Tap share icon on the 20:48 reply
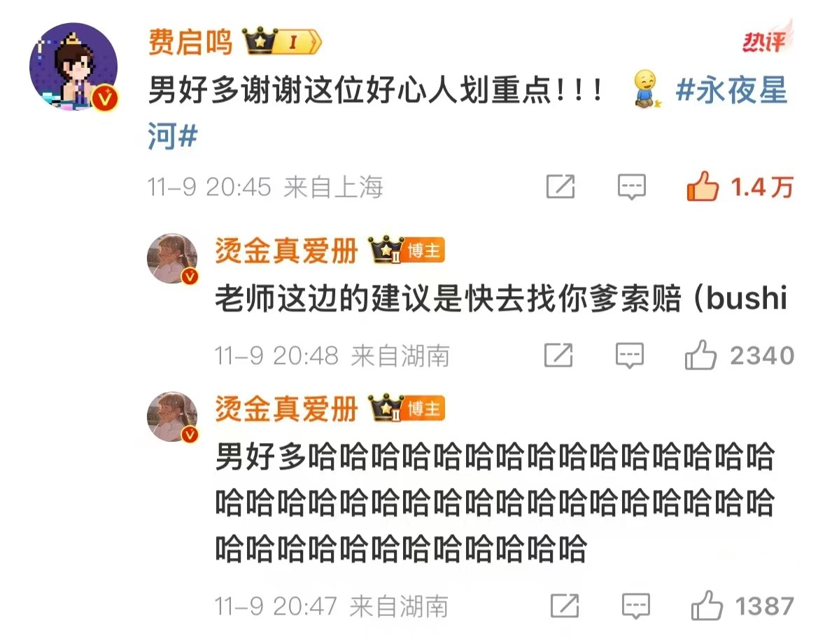Viewport: 825px width, 644px height. point(558,355)
